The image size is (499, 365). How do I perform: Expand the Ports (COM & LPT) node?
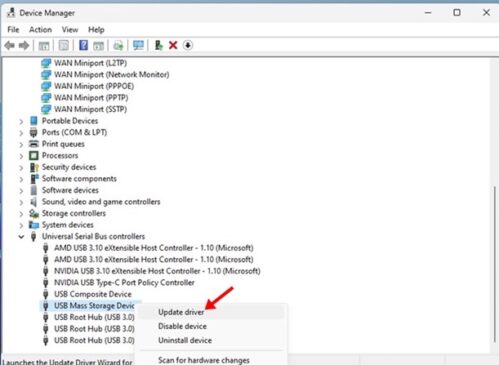coord(21,133)
